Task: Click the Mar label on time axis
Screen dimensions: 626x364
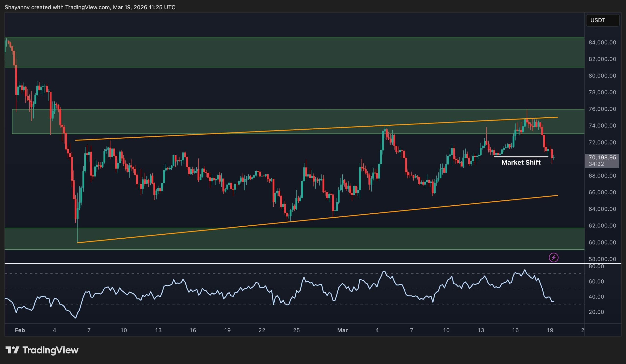Action: (342, 330)
